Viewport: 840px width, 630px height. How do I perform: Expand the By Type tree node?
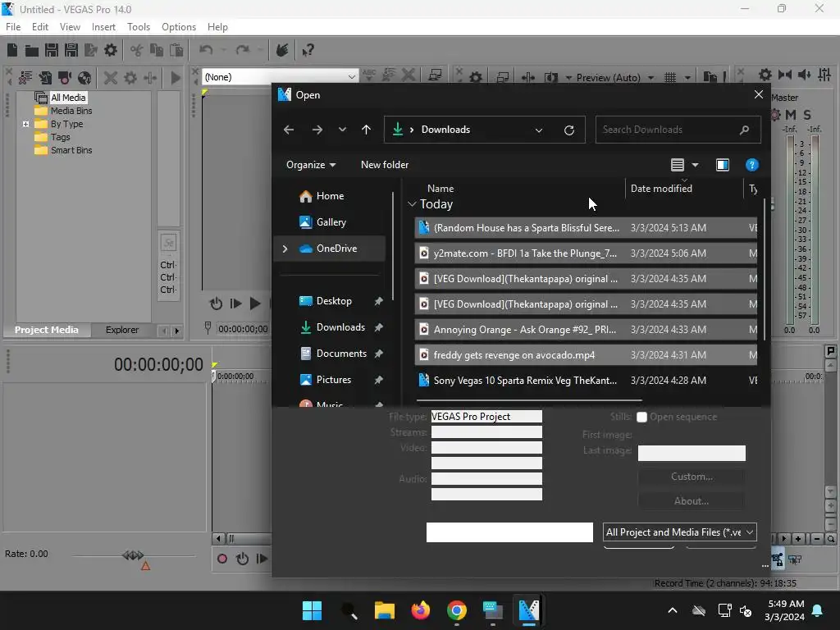point(25,124)
